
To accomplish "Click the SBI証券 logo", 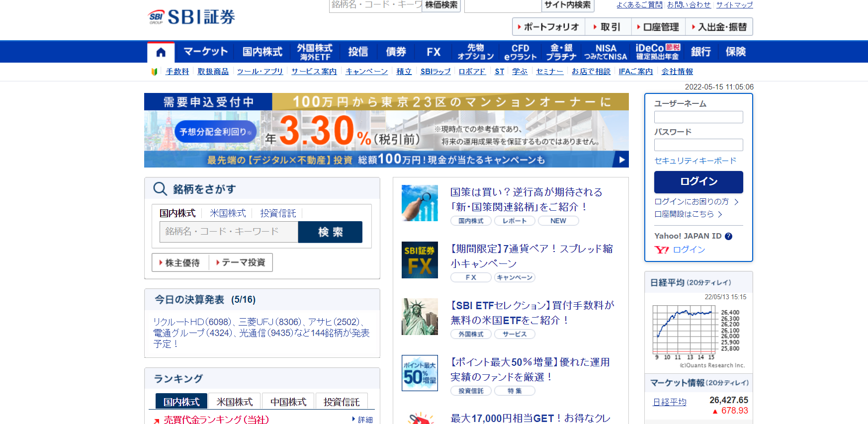I will point(191,17).
